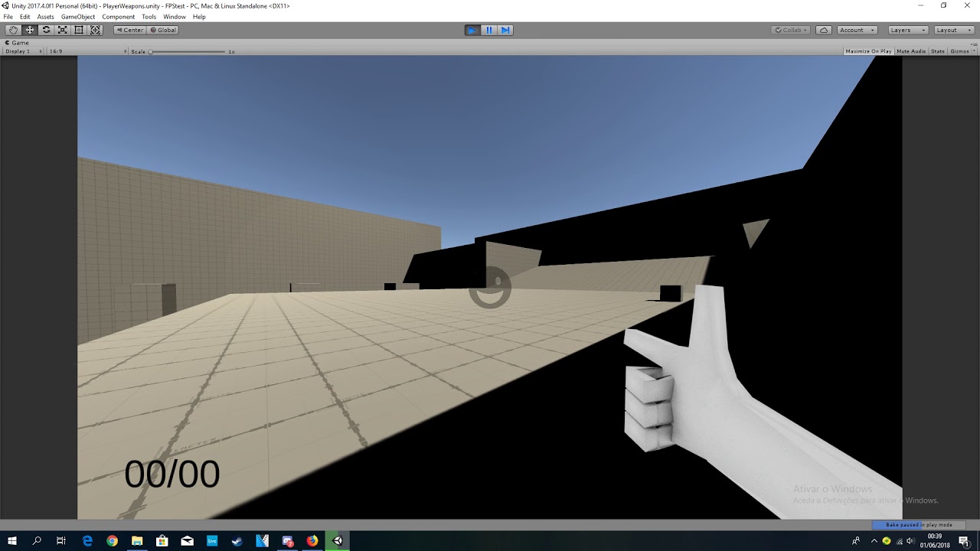Launch Microsoft Edge from taskbar

pos(87,541)
